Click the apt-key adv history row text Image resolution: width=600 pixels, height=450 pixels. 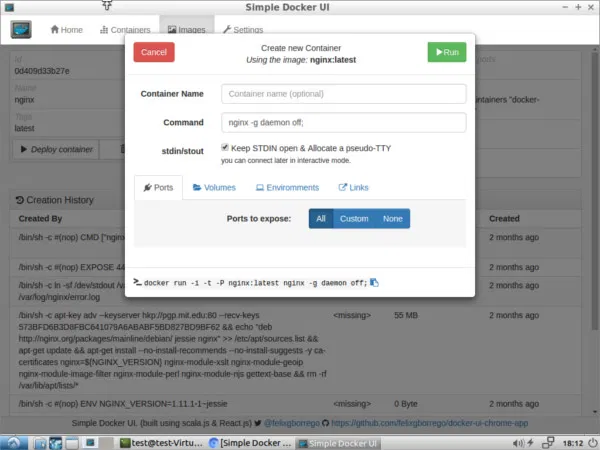click(172, 350)
